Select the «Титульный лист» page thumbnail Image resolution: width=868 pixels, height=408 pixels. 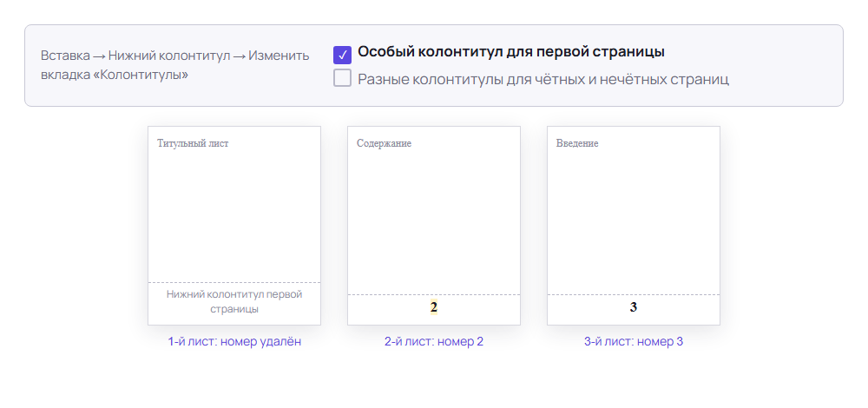tap(234, 226)
